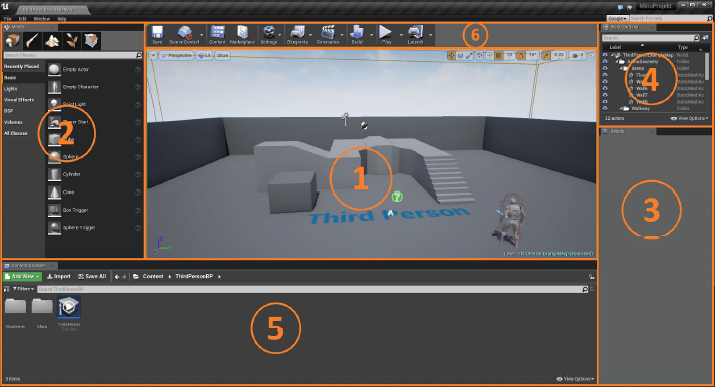This screenshot has width=715, height=387.
Task: Open the Launch options dropdown arrow
Action: coord(430,35)
